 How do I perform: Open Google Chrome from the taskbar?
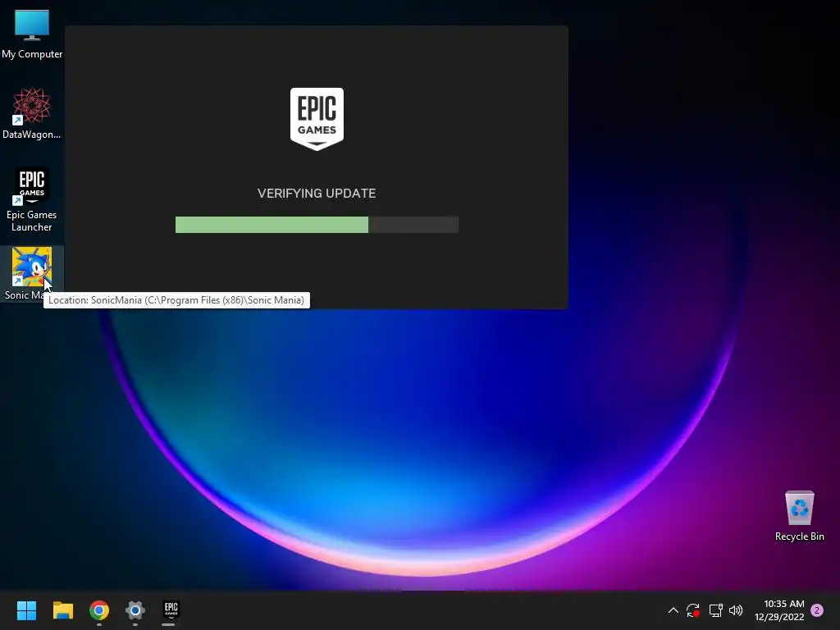[99, 610]
